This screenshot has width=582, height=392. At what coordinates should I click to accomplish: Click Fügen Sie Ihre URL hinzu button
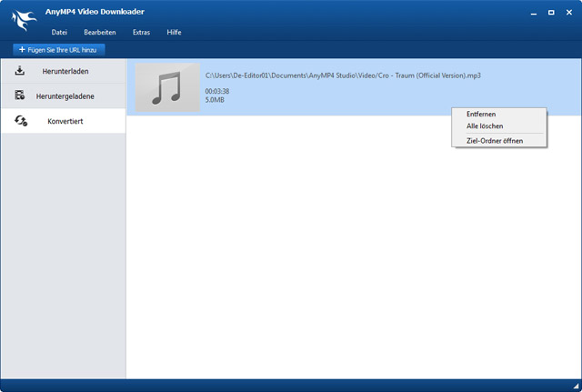tap(58, 50)
